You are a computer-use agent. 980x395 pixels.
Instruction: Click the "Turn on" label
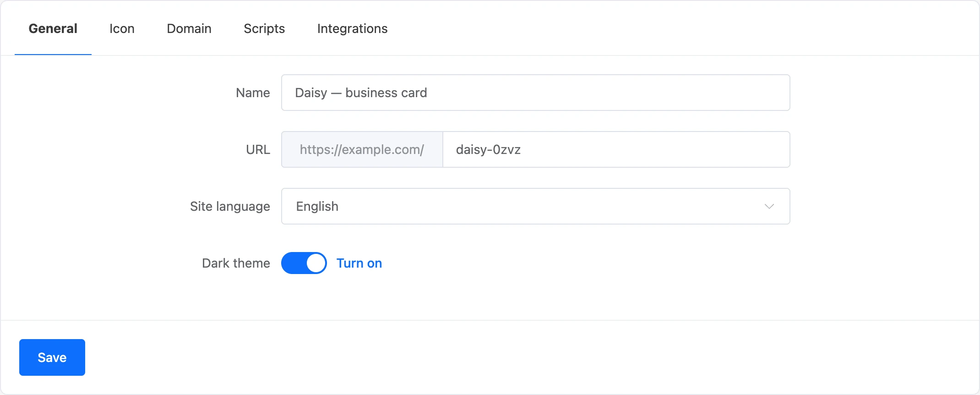tap(359, 263)
